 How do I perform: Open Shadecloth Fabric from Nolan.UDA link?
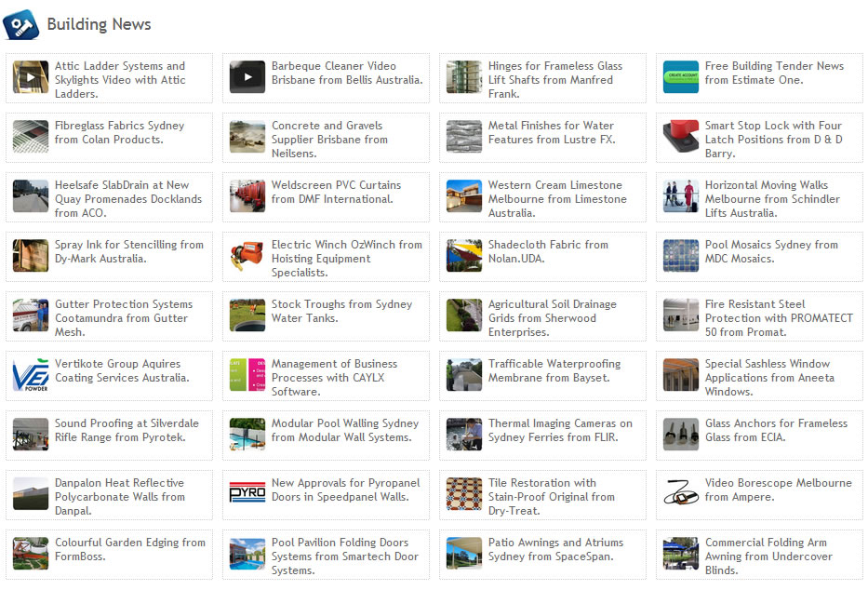pos(548,251)
